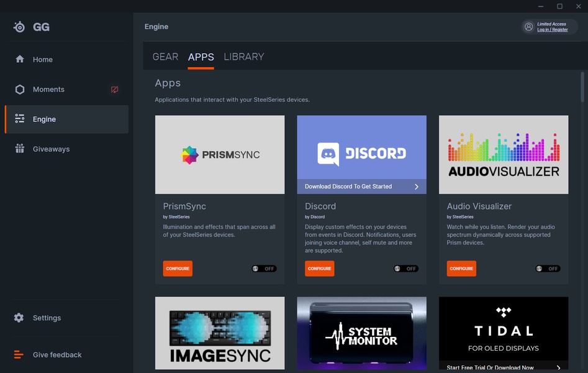
Task: Click the Give feedback icon
Action: pyautogui.click(x=20, y=355)
